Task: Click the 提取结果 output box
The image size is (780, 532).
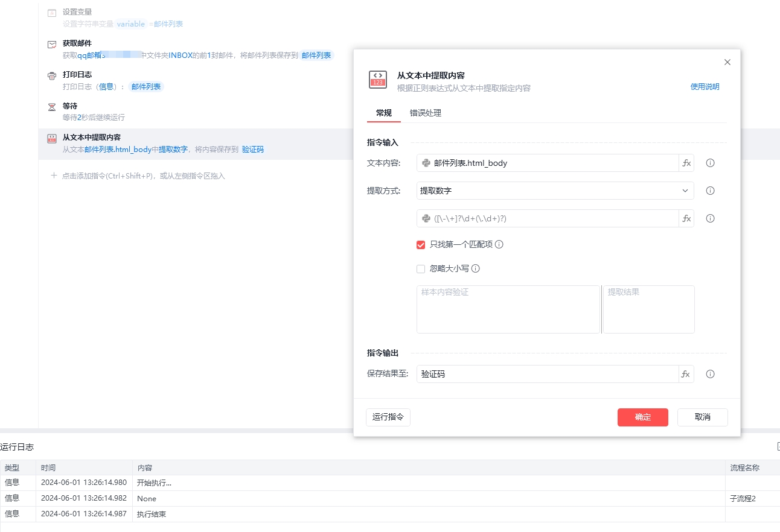Action: coord(649,309)
